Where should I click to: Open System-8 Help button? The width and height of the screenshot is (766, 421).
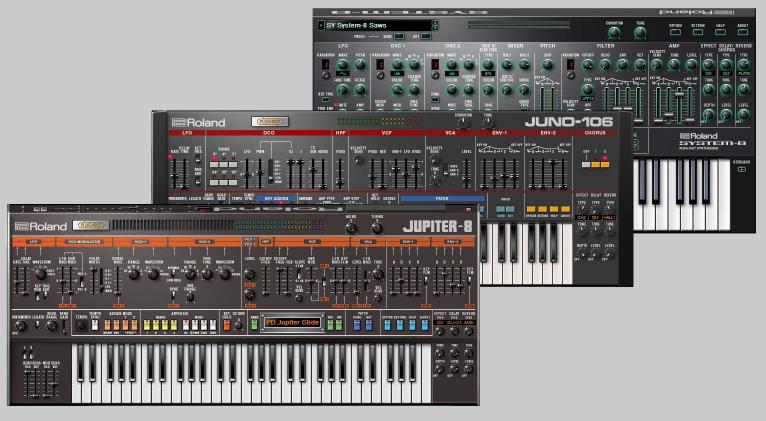[721, 32]
